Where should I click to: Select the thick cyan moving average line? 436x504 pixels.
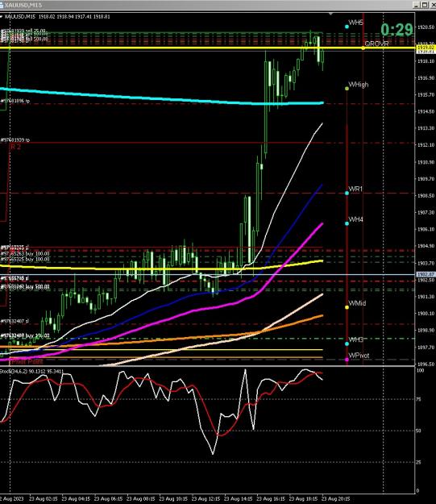160,99
